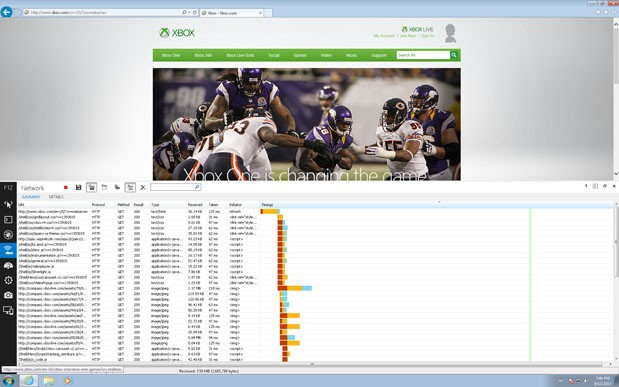Toggle Always refresh from server button
619x387 pixels.
(91, 187)
